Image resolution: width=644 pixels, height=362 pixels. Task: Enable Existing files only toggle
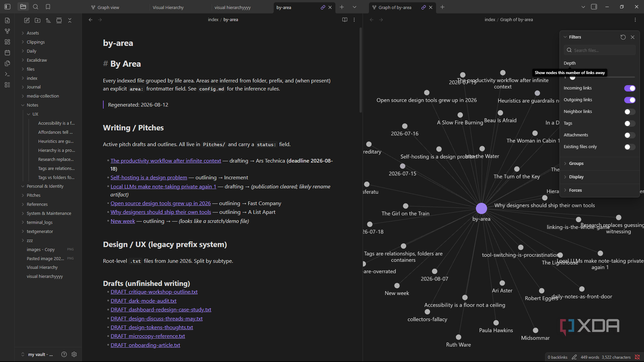[630, 147]
